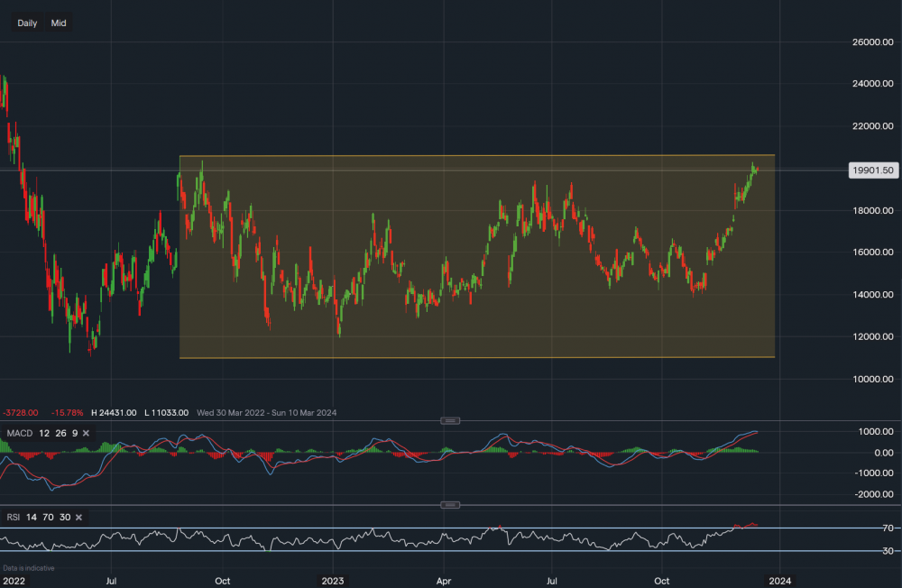
Task: Close the RSI indicator panel
Action: 78,517
